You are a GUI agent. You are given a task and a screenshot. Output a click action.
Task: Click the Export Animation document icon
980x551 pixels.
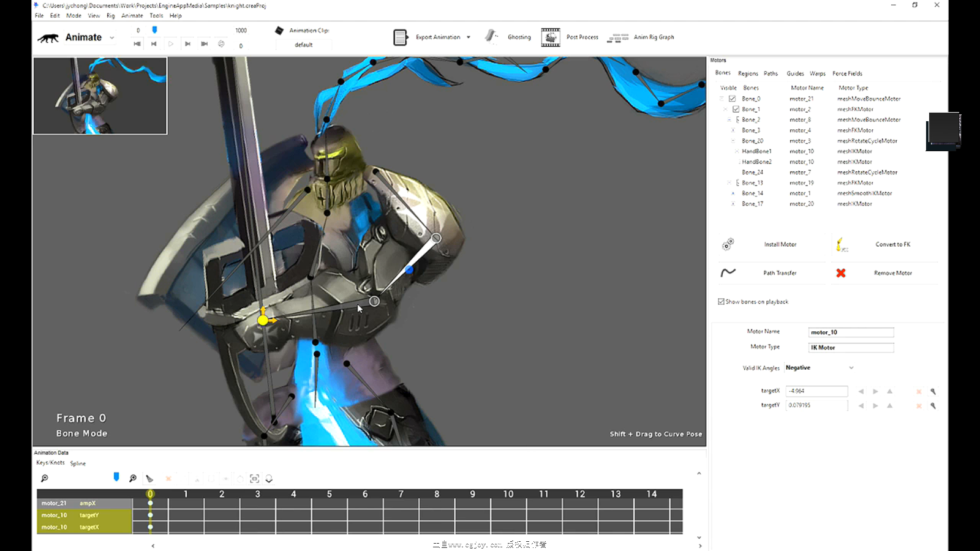pos(400,37)
